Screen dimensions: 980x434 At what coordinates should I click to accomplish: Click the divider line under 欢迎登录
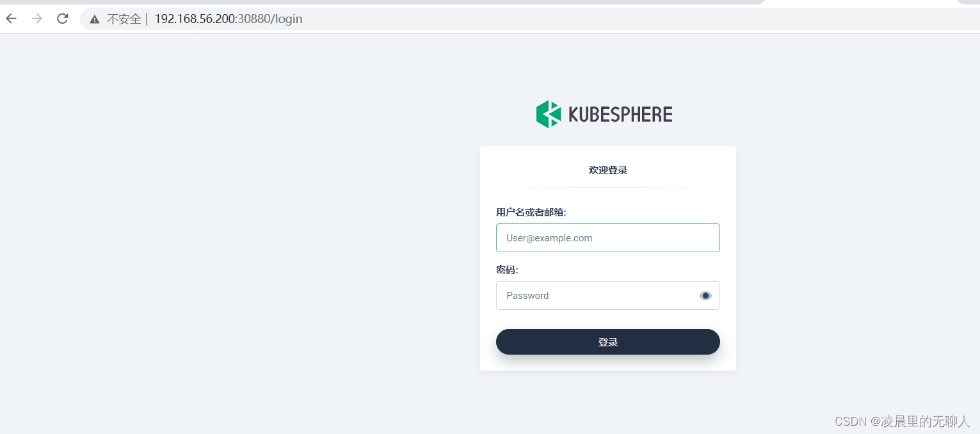pyautogui.click(x=607, y=188)
